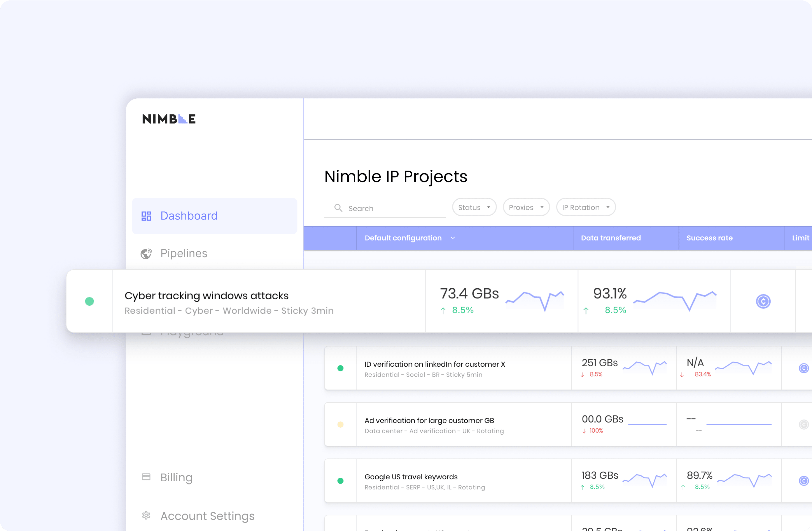Open Pipelines from the sidebar
This screenshot has width=812, height=531.
pos(184,253)
